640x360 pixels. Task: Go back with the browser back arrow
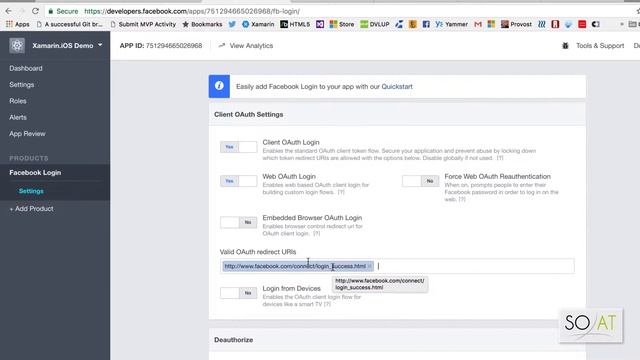point(8,11)
